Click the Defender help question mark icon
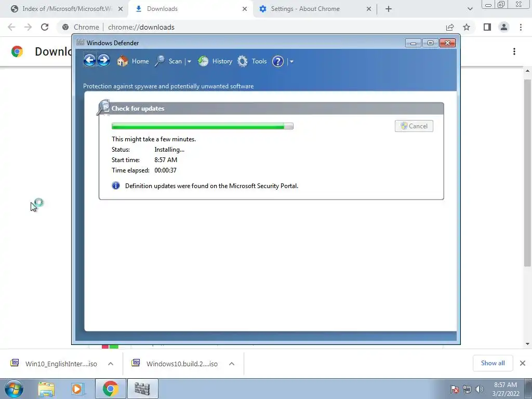 pos(278,61)
